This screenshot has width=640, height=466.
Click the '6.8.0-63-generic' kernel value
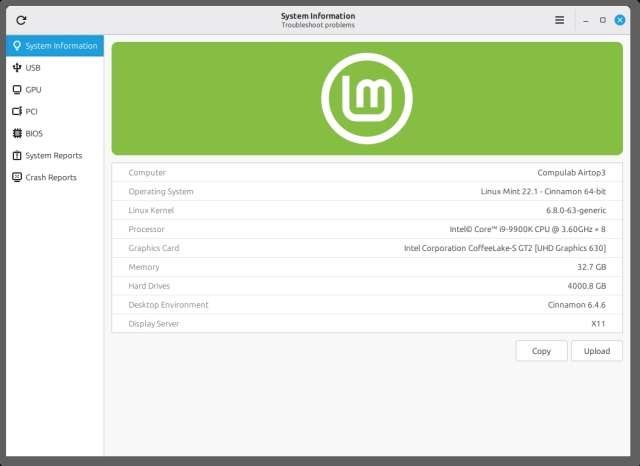[576, 211]
